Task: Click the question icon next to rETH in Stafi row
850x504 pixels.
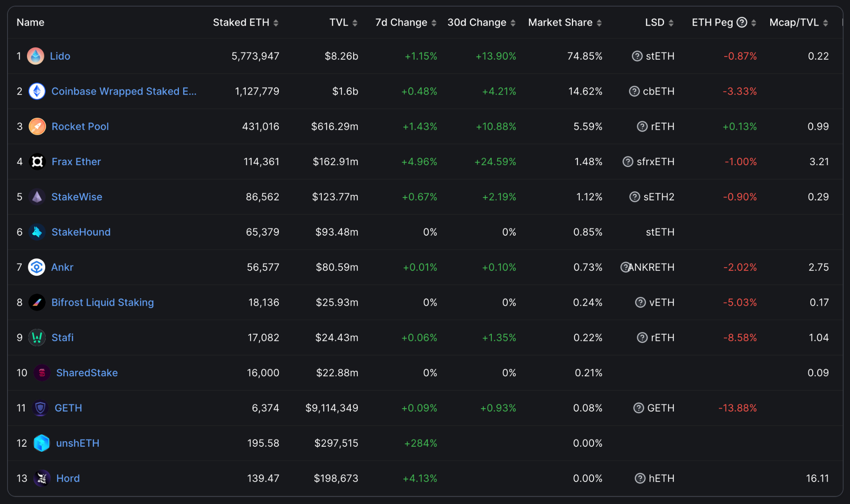Action: point(642,338)
